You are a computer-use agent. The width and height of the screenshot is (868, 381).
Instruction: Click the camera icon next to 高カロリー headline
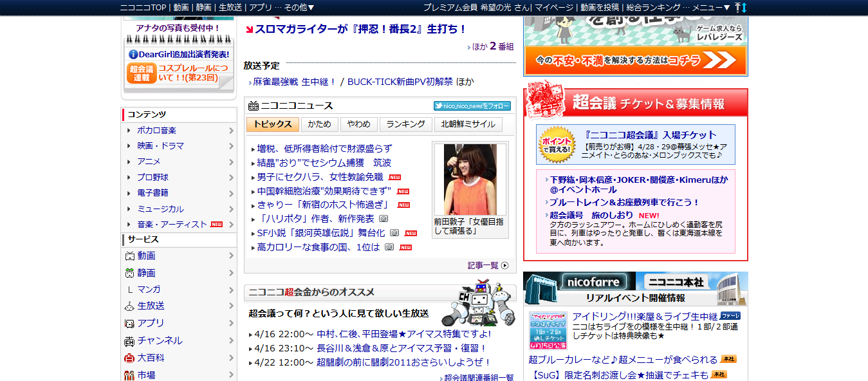(x=389, y=247)
